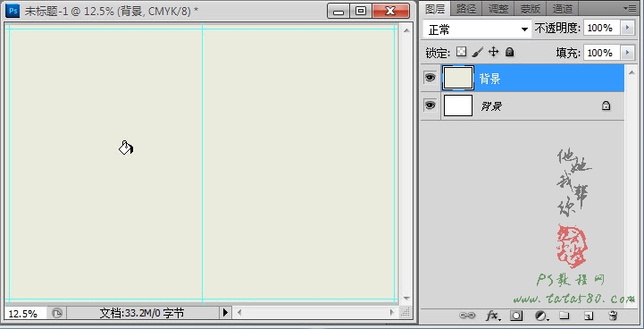Viewport: 644px width, 329px height.
Task: Hide the selected 背景 layer
Action: pyautogui.click(x=430, y=77)
